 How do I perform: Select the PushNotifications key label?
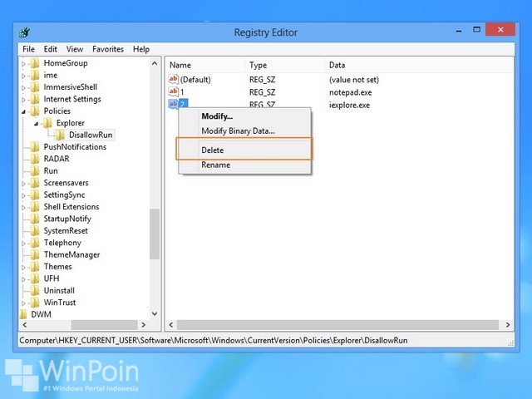75,147
